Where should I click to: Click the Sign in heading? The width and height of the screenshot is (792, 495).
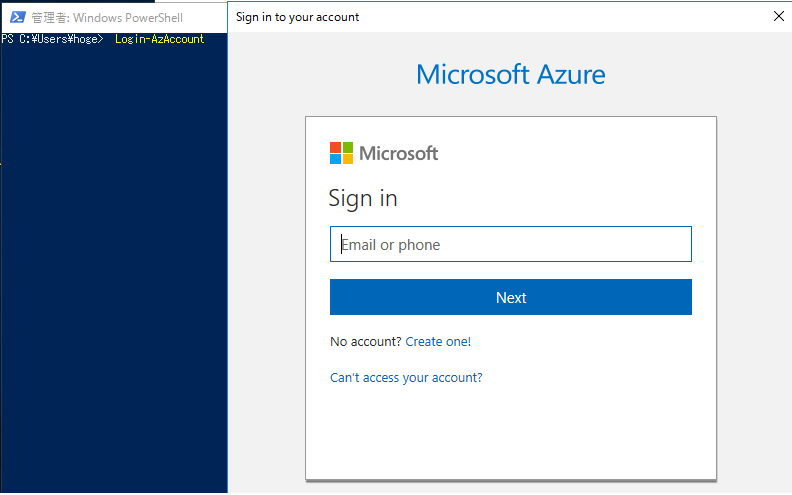pyautogui.click(x=363, y=198)
